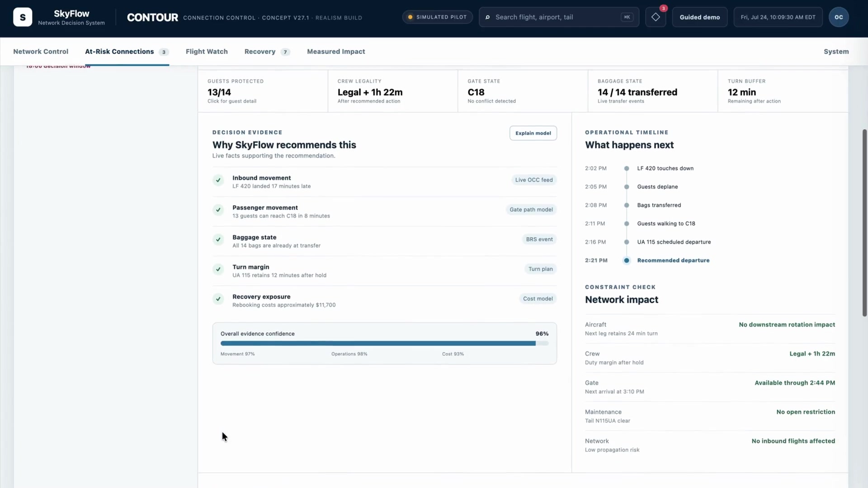The height and width of the screenshot is (488, 868).
Task: Click the page vertical scrollbar
Action: (x=864, y=223)
